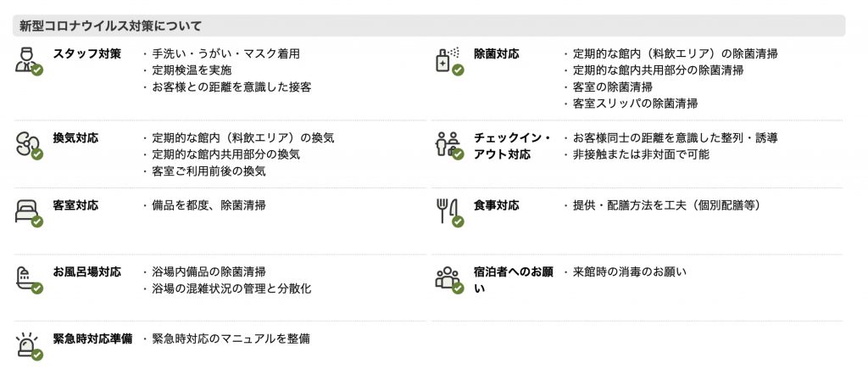Click the emergency siren light icon
The height and width of the screenshot is (386, 868).
tap(28, 347)
